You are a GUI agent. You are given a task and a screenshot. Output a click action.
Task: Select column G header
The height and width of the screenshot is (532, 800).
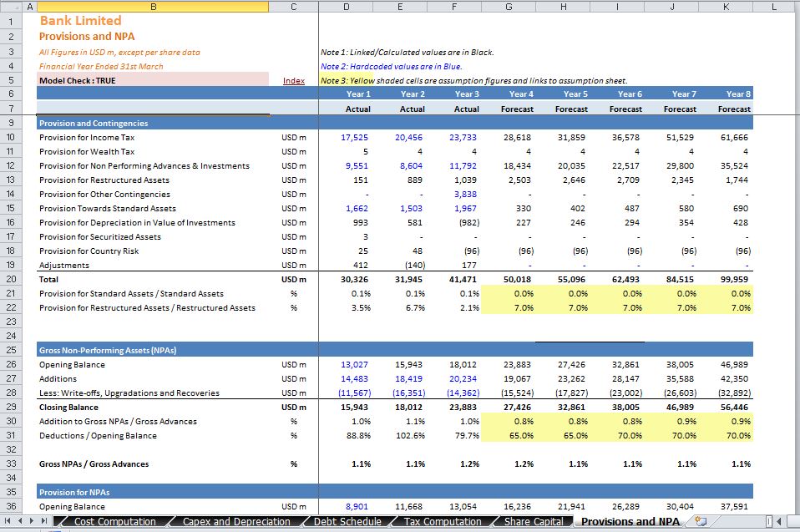coord(509,7)
